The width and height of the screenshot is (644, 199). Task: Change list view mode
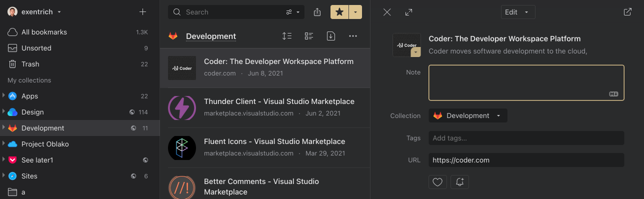[308, 36]
